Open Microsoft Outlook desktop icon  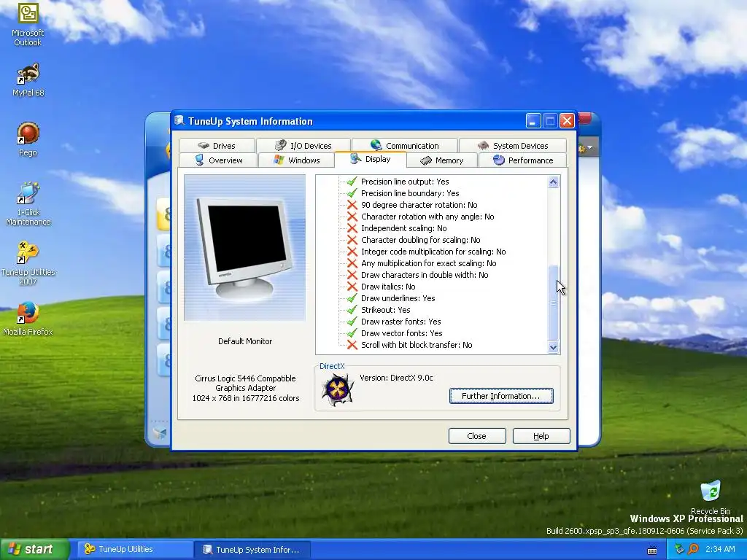(x=28, y=24)
